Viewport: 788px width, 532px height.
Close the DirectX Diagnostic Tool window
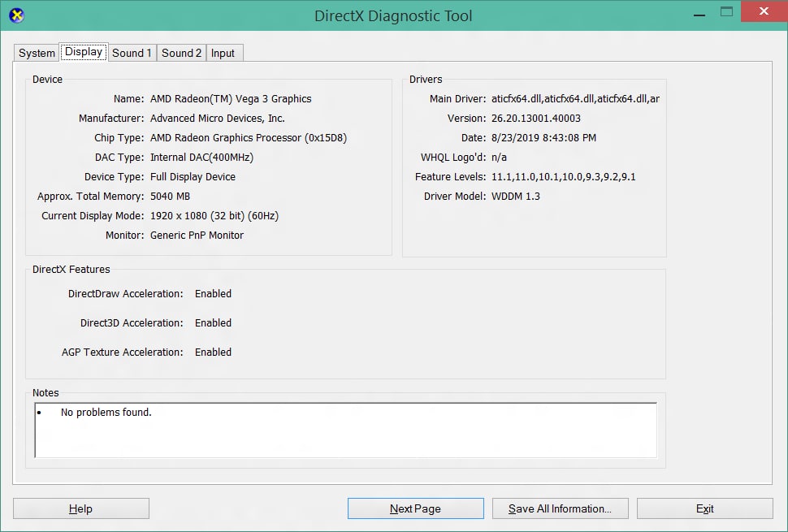point(764,11)
